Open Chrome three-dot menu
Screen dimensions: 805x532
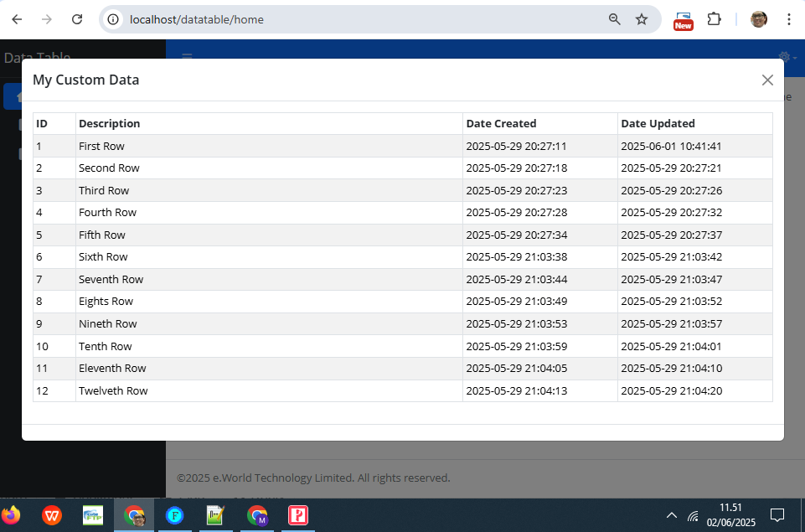[789, 19]
